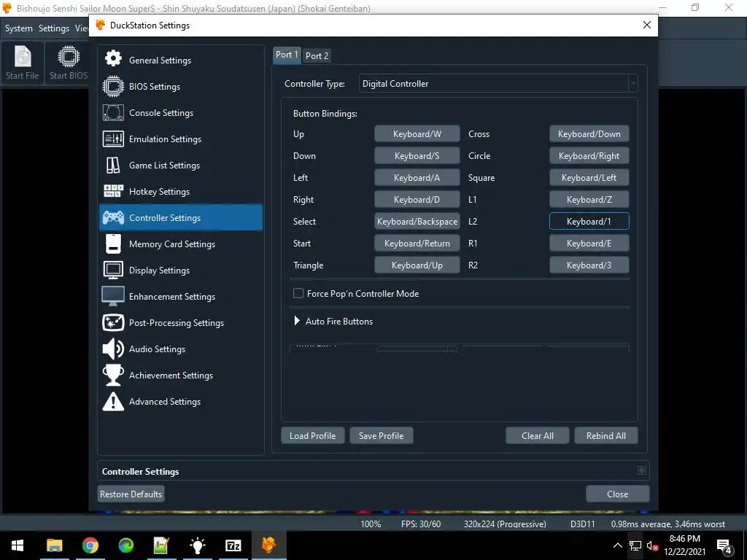
Task: Open Audio Settings speaker icon
Action: click(113, 349)
